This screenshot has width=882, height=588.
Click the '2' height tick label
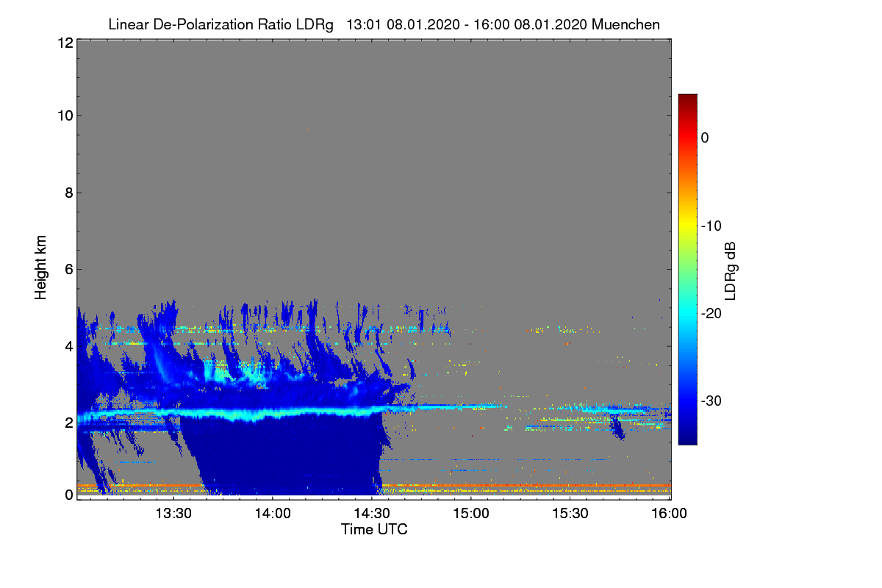[x=68, y=422]
